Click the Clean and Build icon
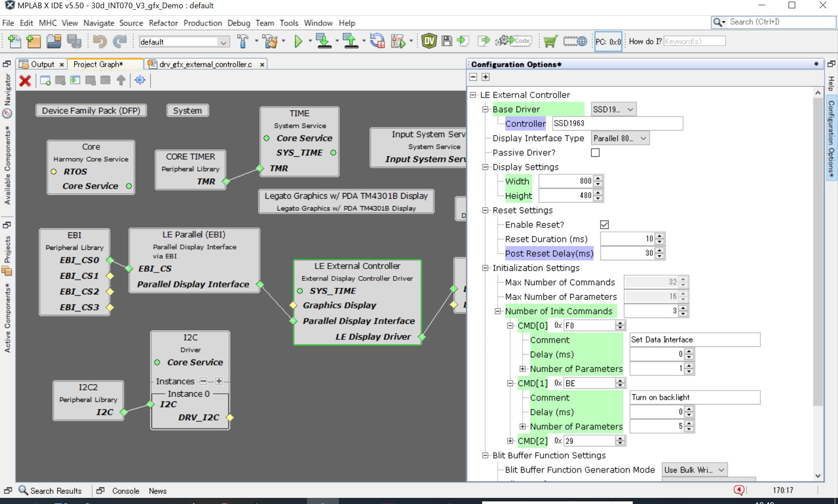Screen dimensions: 838x504 pos(271,41)
